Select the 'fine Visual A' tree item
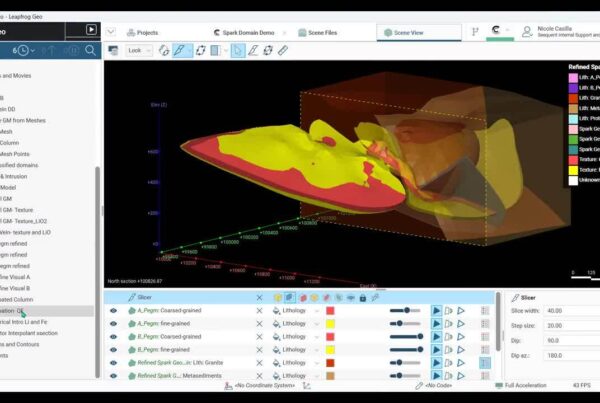The height and width of the screenshot is (403, 600). pyautogui.click(x=15, y=277)
